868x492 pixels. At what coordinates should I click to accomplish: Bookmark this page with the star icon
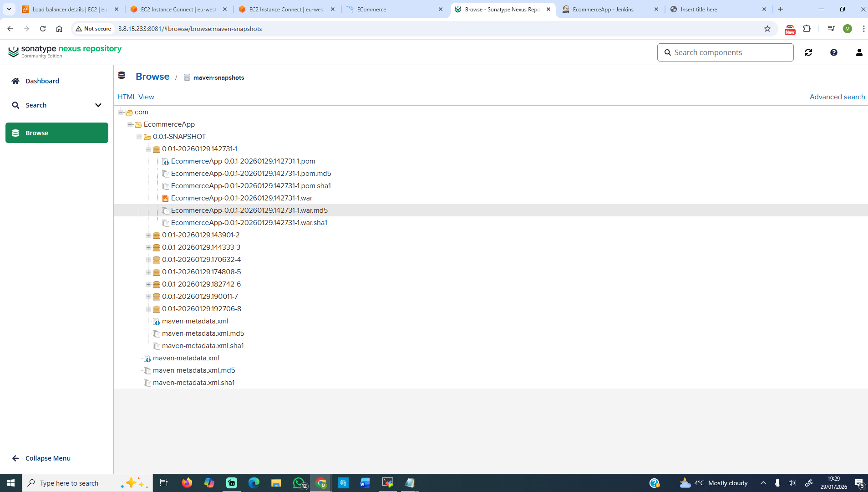pos(767,29)
